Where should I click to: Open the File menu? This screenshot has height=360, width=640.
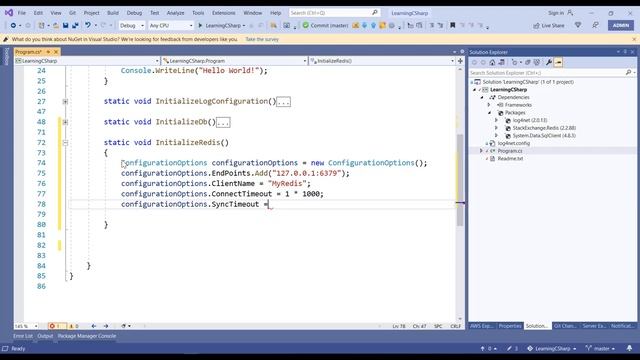point(22,13)
